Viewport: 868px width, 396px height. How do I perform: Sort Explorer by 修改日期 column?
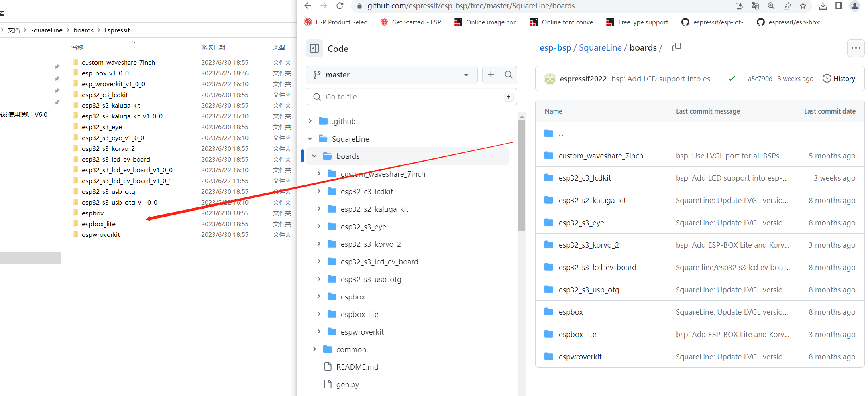pos(213,47)
